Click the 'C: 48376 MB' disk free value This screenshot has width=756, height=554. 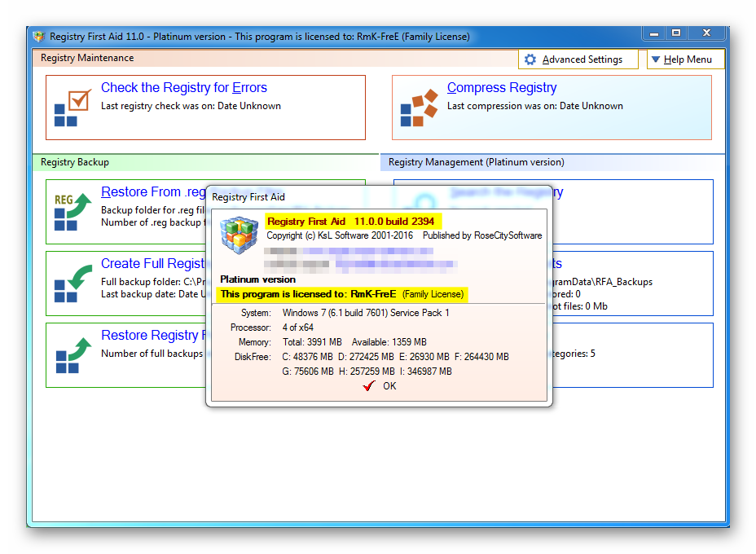click(308, 357)
